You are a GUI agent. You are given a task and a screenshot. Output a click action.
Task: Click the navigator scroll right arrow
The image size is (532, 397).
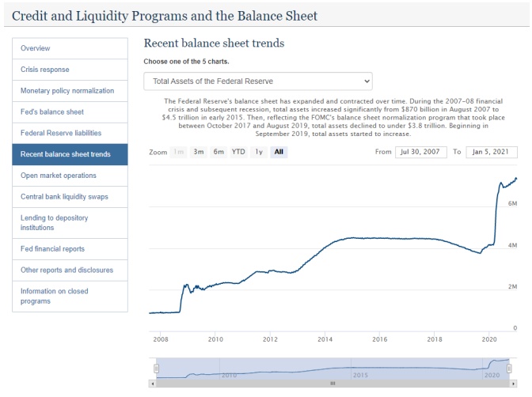click(x=515, y=384)
